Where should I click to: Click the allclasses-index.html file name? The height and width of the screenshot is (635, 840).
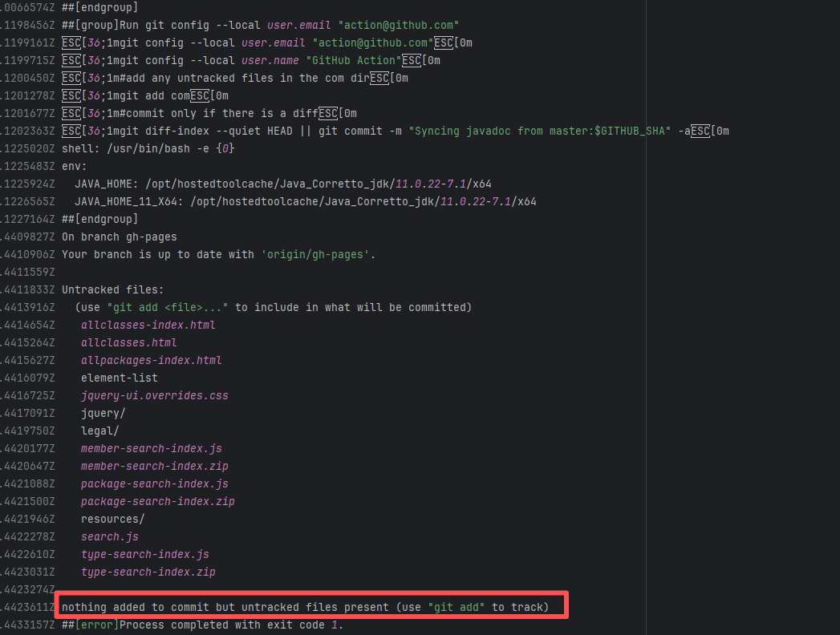click(x=148, y=326)
